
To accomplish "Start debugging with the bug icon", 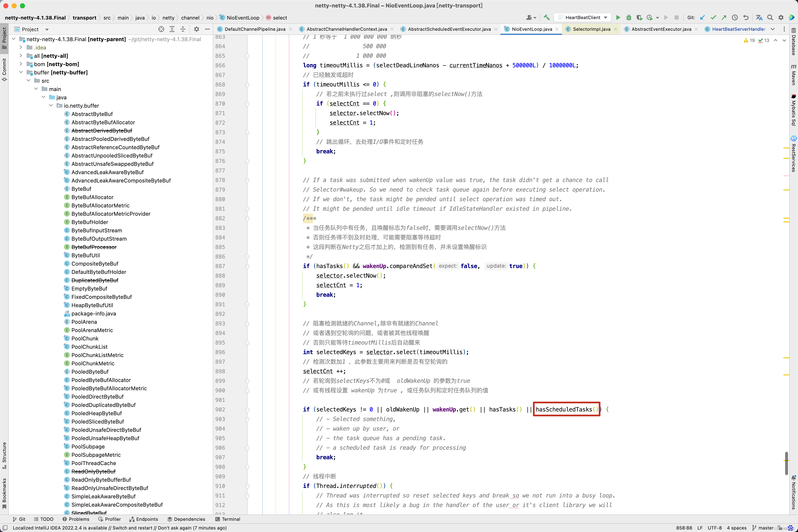I will [629, 17].
